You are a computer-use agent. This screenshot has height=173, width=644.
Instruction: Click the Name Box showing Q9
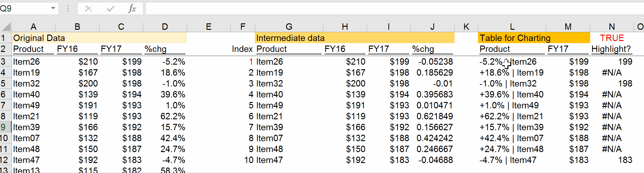coord(24,8)
